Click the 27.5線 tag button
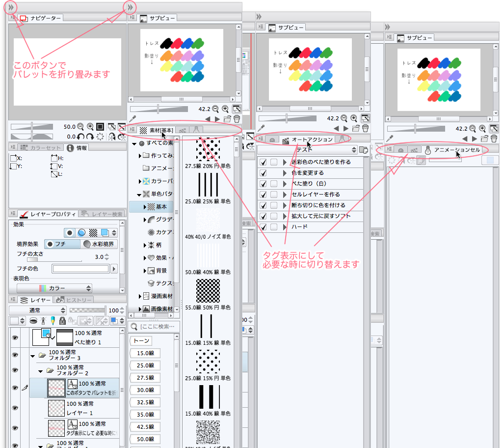Image resolution: width=504 pixels, height=448 pixels. (x=145, y=378)
